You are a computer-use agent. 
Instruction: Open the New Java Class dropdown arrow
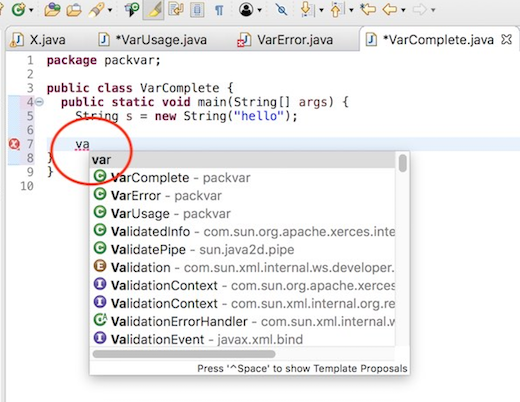[x=31, y=10]
